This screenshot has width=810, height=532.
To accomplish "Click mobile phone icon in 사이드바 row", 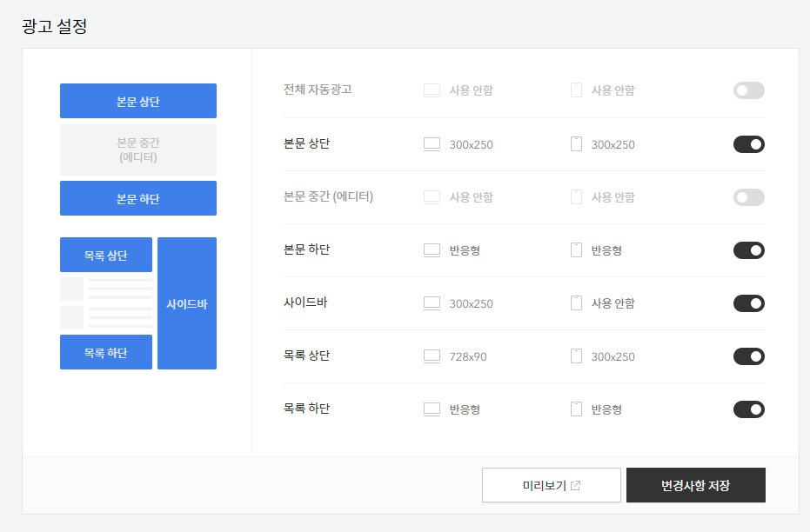I will 576,303.
